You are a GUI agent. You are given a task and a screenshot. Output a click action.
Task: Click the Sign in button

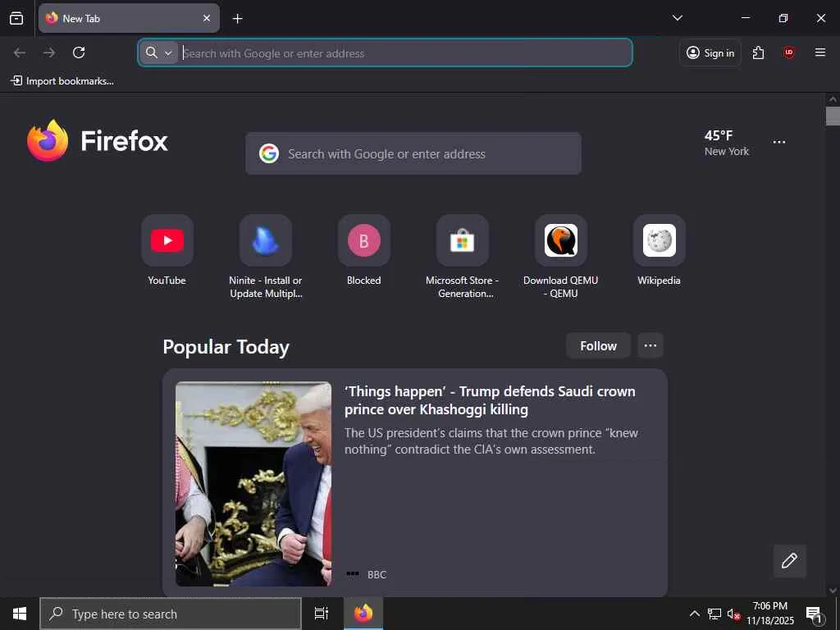pyautogui.click(x=710, y=52)
